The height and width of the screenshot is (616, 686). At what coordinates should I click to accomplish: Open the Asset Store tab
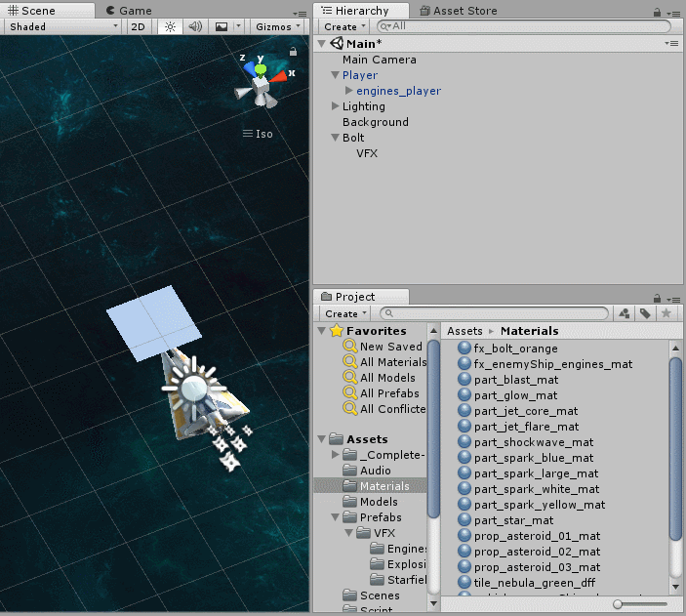[x=458, y=11]
